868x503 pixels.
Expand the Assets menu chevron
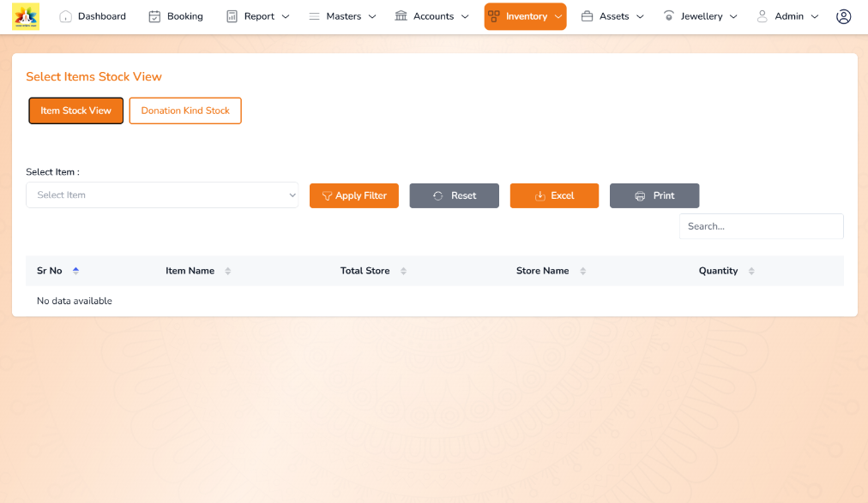tap(640, 16)
